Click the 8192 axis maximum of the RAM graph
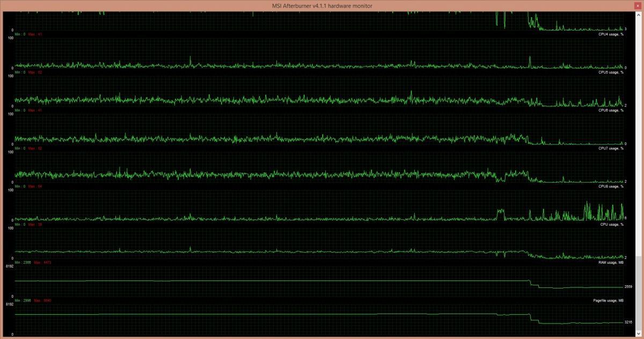 point(9,266)
